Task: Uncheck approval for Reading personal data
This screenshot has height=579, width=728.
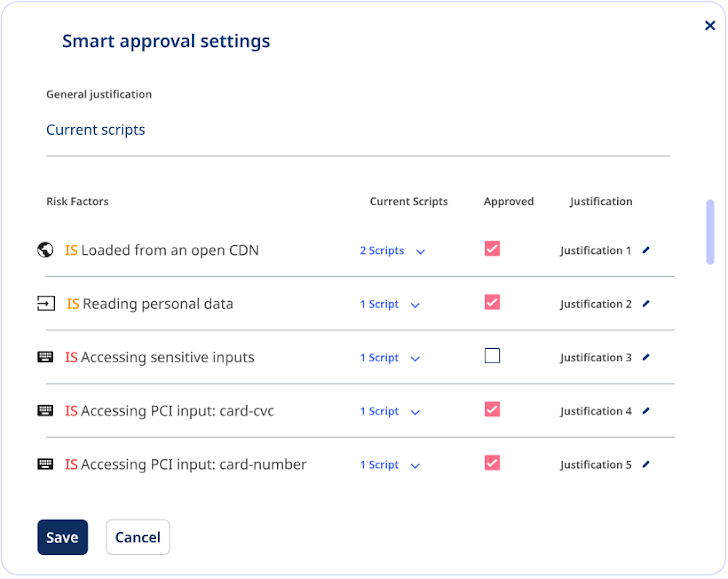Action: tap(492, 302)
